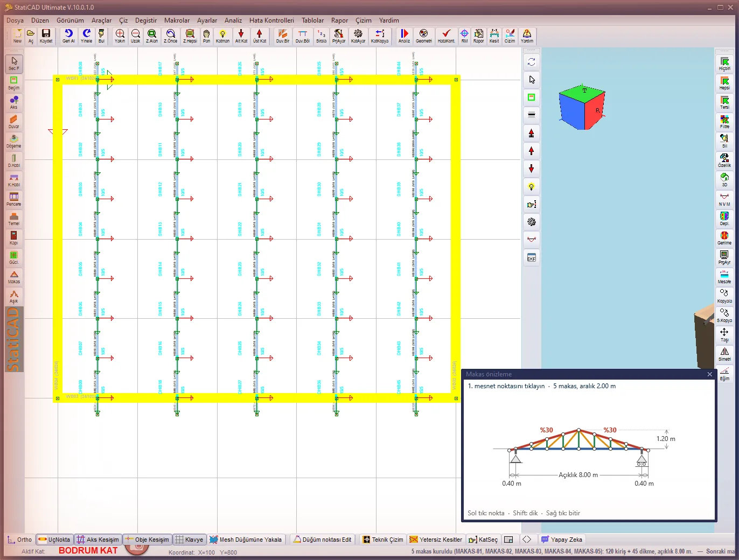Screen dimensions: 739x560
Task: Go down a floor with Alt Kat
Action: coord(241,36)
